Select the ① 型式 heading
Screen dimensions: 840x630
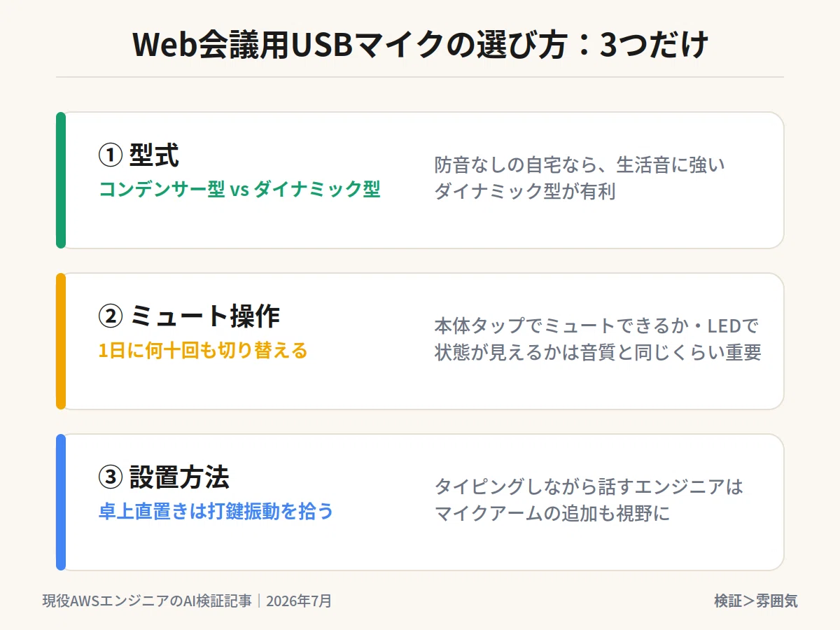pyautogui.click(x=139, y=155)
